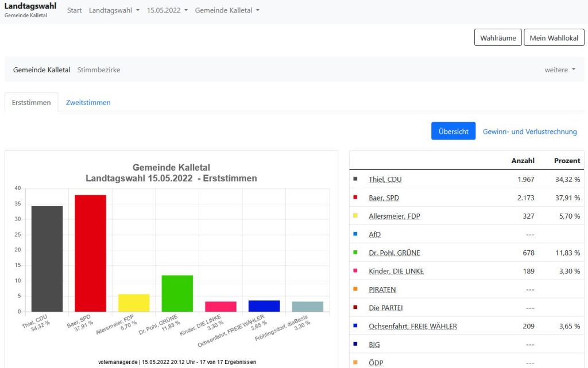Click the FDP percentage 5,70 %
588x368 pixels.
[x=570, y=216]
